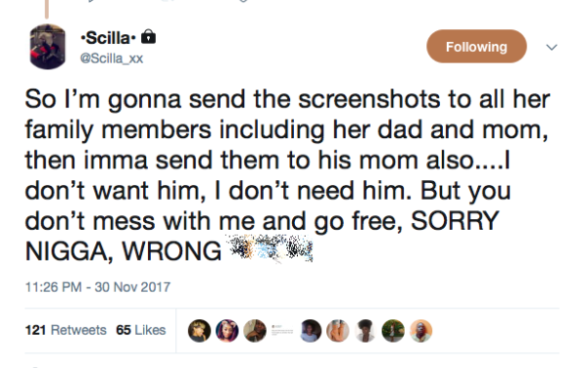Click the blurred emoji in the tweet

pyautogui.click(x=270, y=249)
